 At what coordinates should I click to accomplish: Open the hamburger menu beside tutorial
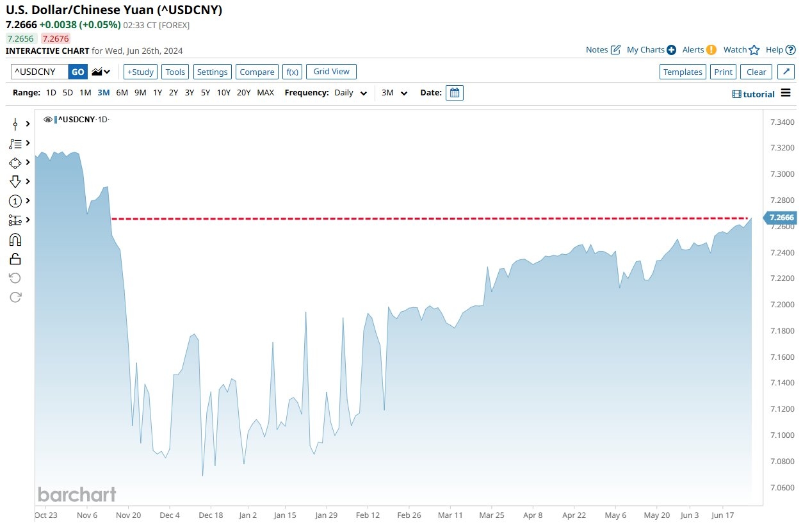[x=786, y=94]
